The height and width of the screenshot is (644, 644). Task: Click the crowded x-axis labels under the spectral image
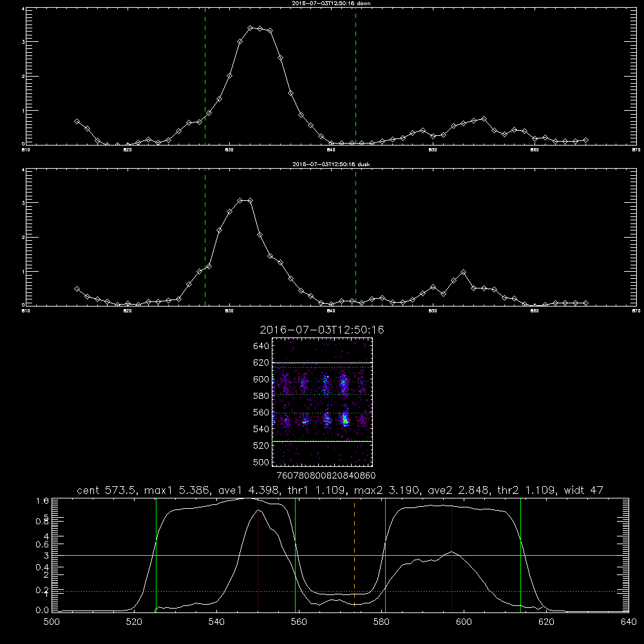pyautogui.click(x=326, y=476)
